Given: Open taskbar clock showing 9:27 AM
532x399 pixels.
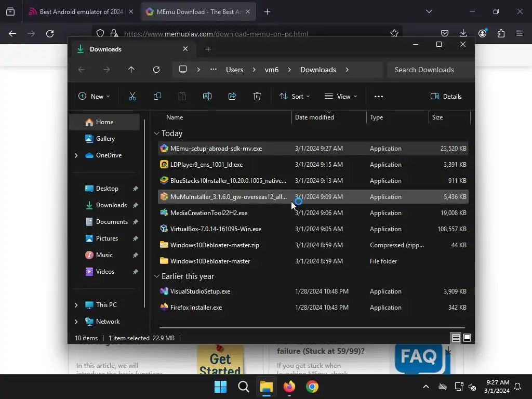Looking at the screenshot, I should [497, 387].
